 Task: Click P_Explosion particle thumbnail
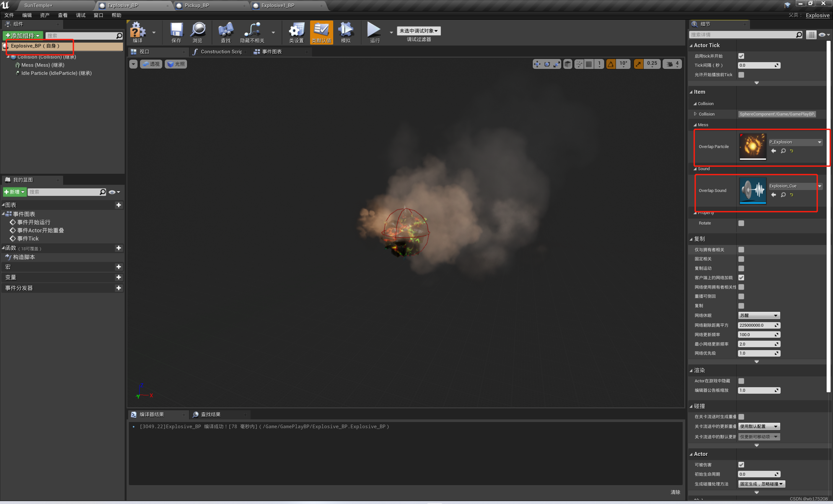[x=753, y=146]
